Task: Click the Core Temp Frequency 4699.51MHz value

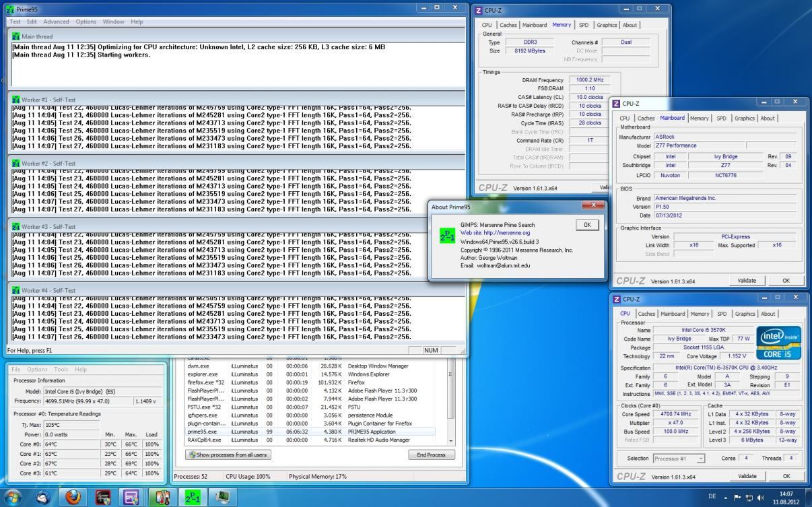Action: click(87, 401)
